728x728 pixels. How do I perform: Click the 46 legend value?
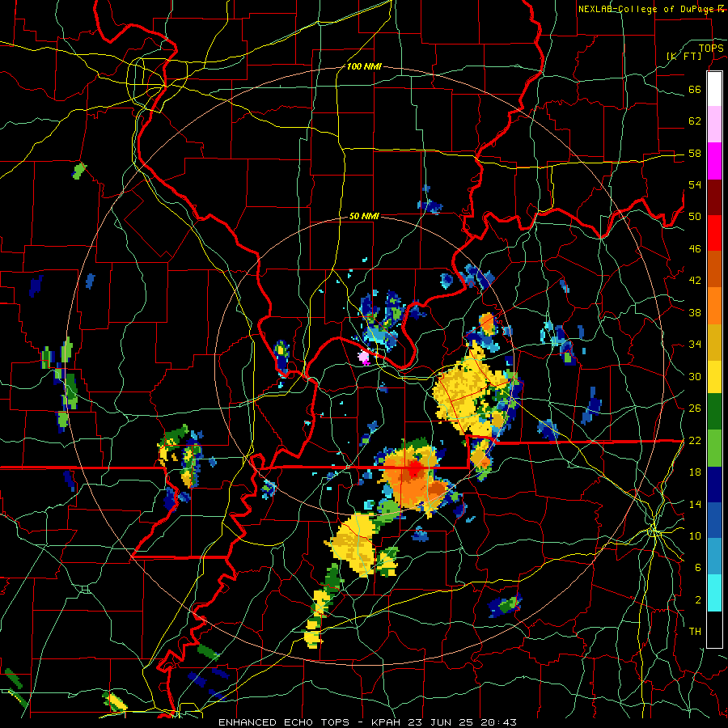pos(695,249)
